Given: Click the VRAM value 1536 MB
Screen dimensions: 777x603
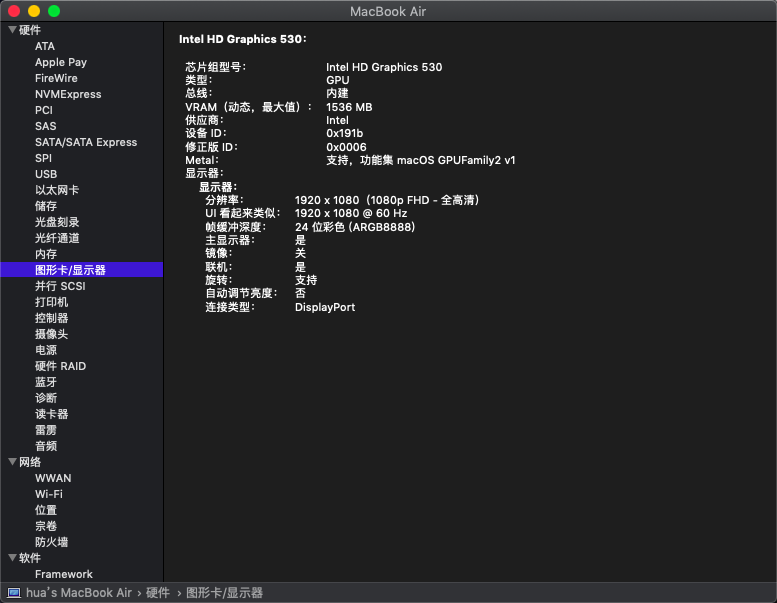Looking at the screenshot, I should pyautogui.click(x=349, y=107).
